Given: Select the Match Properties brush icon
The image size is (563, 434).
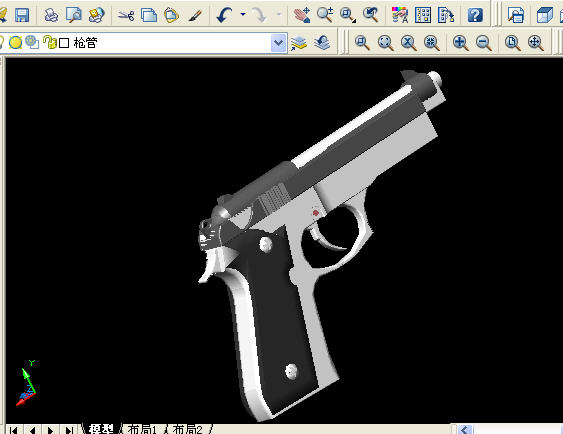Looking at the screenshot, I should [195, 15].
